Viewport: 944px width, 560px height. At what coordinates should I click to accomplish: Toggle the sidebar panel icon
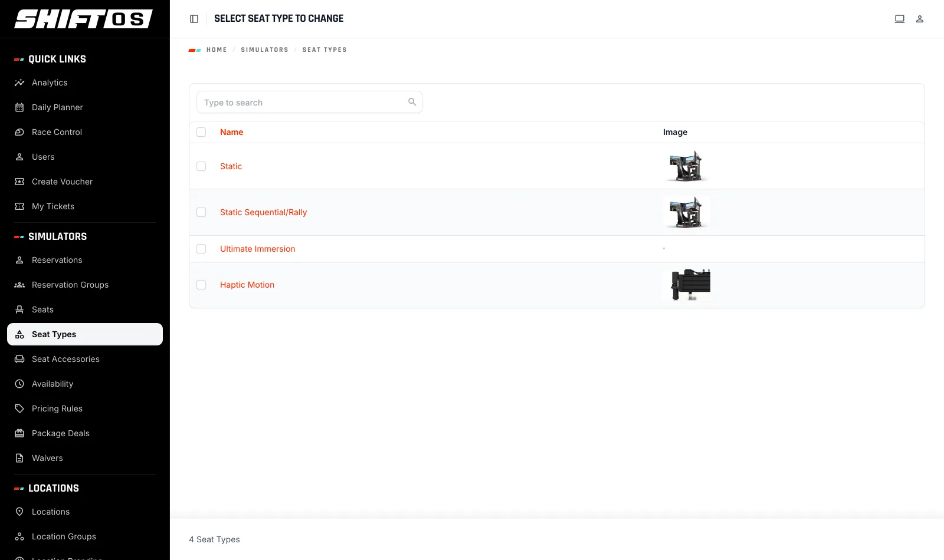click(194, 19)
